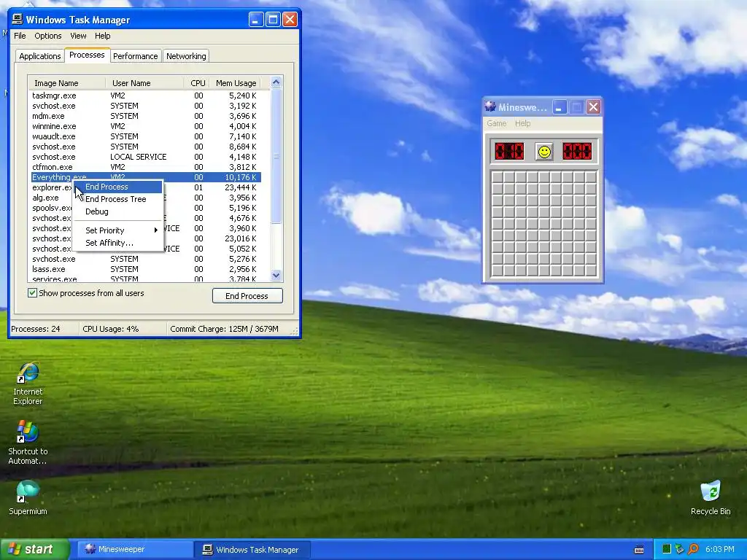
Task: Select the lsass.exe process row
Action: 145,269
